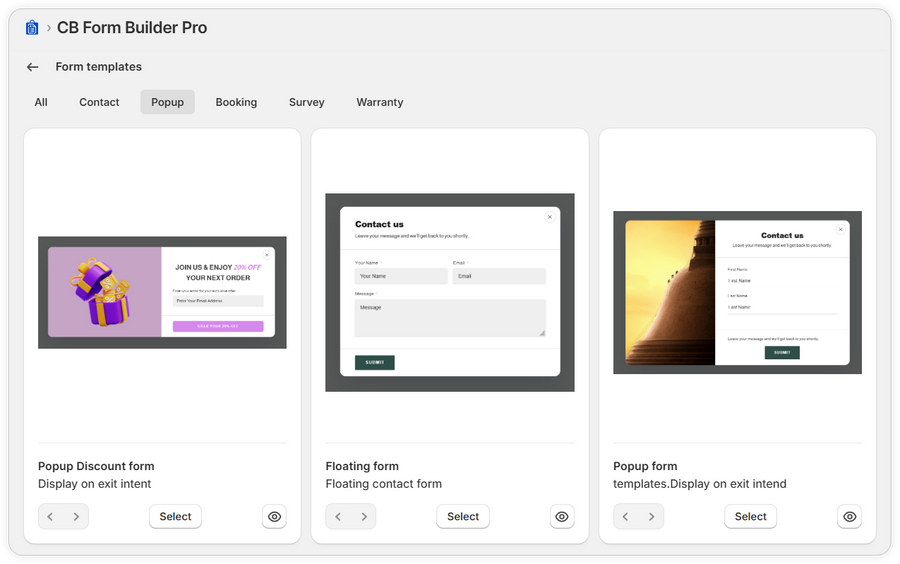Click the 'Display on exit intent' description
Screen dimensions: 900x564
click(95, 484)
